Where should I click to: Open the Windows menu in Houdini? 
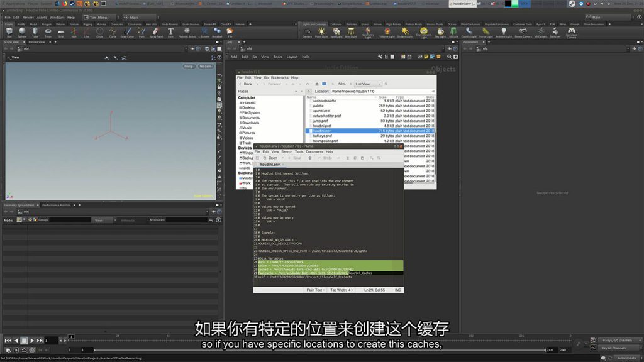point(57,18)
